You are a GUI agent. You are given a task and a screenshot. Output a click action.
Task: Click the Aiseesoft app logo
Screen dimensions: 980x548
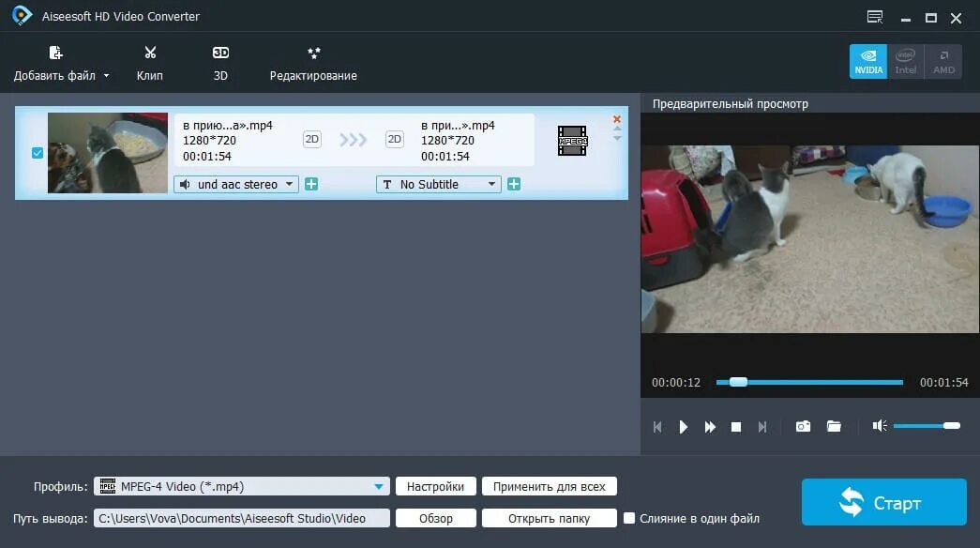point(22,16)
